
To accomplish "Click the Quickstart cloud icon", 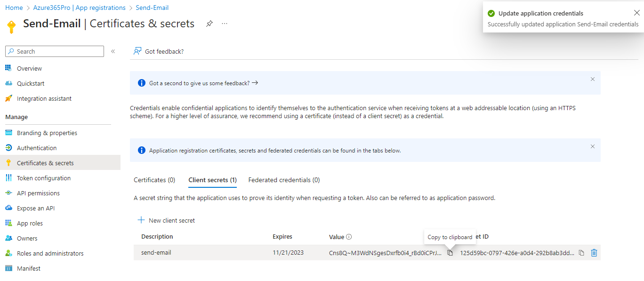I will 8,83.
